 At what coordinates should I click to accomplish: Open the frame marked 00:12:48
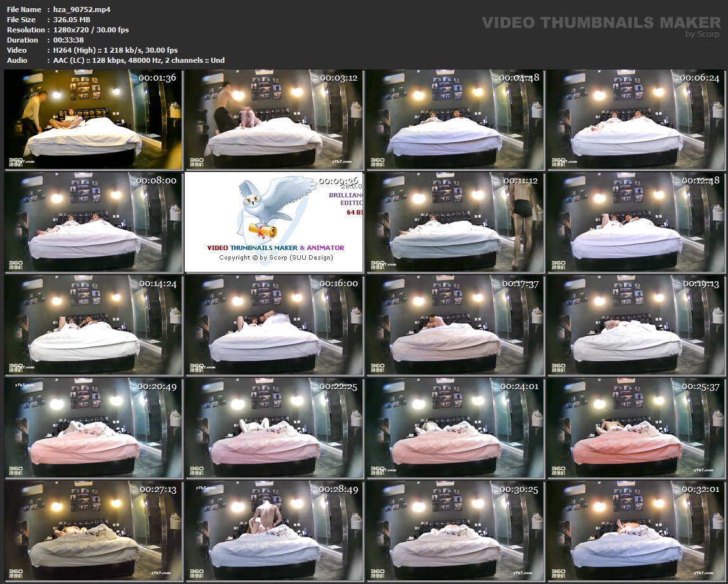[635, 222]
